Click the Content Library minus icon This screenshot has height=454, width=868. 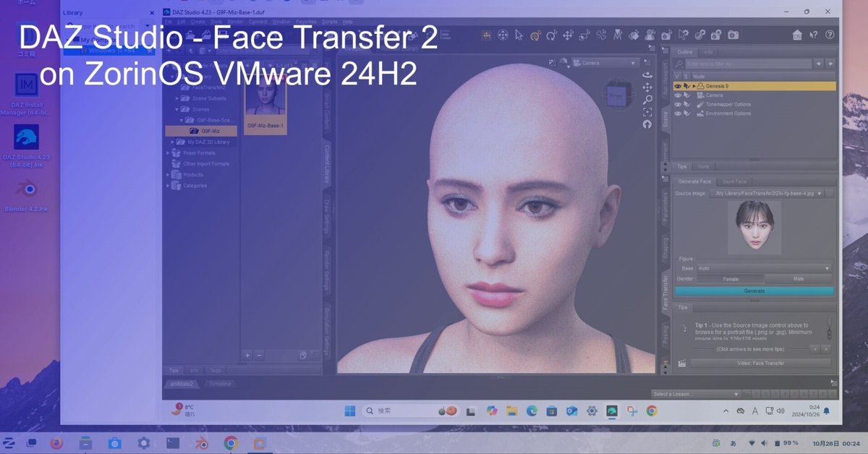[260, 356]
